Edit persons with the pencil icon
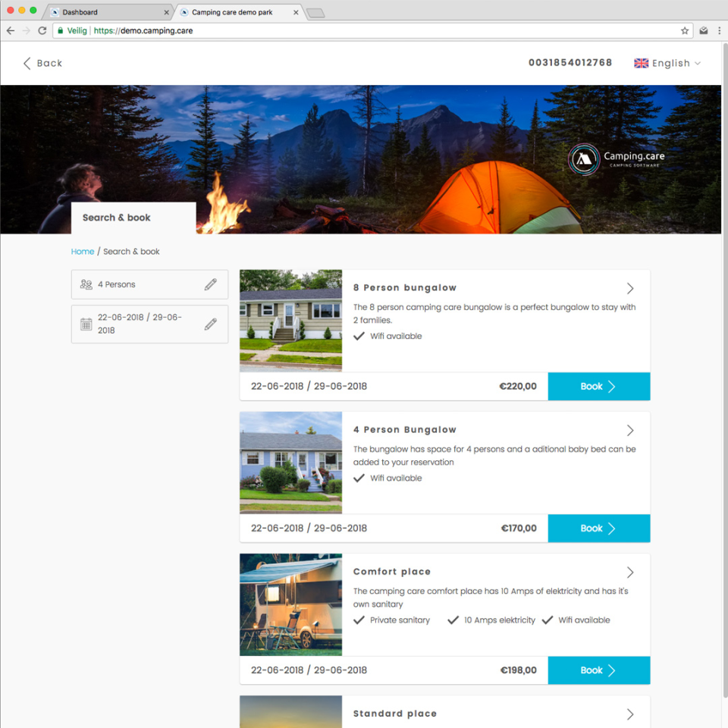The image size is (728, 728). (211, 284)
